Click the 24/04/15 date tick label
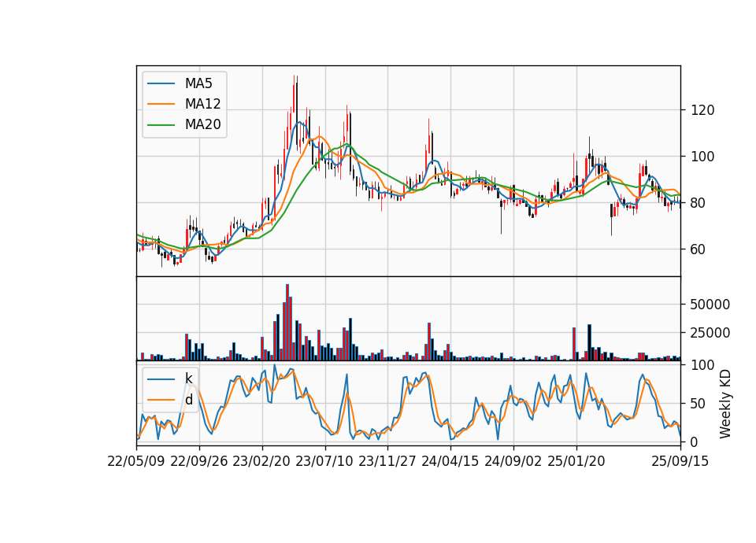The width and height of the screenshot is (756, 543). [x=450, y=461]
